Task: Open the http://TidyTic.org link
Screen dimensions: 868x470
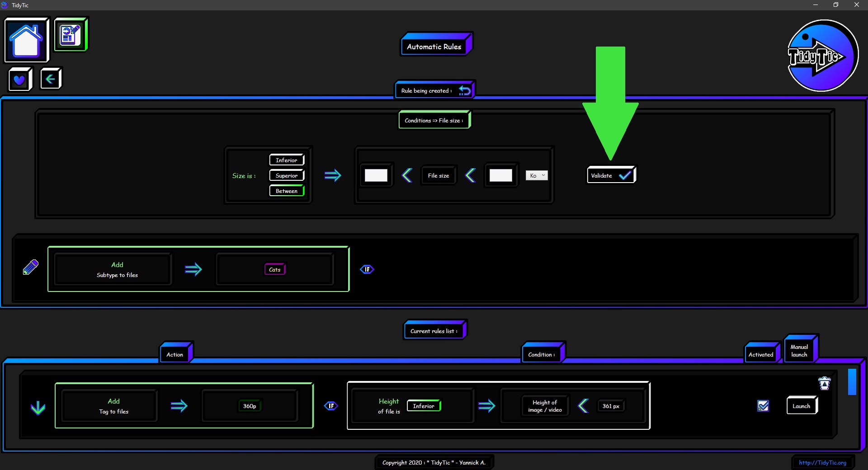Action: coord(822,462)
